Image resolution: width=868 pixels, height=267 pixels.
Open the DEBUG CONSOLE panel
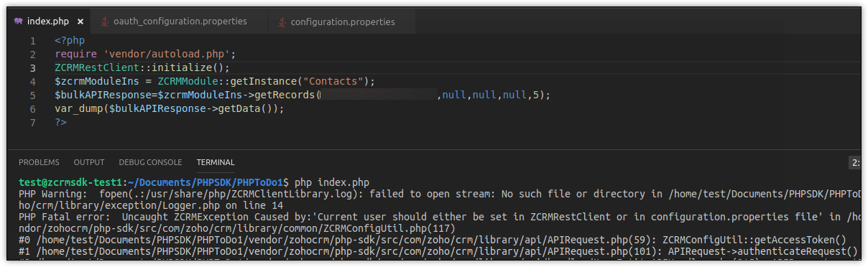coord(150,162)
